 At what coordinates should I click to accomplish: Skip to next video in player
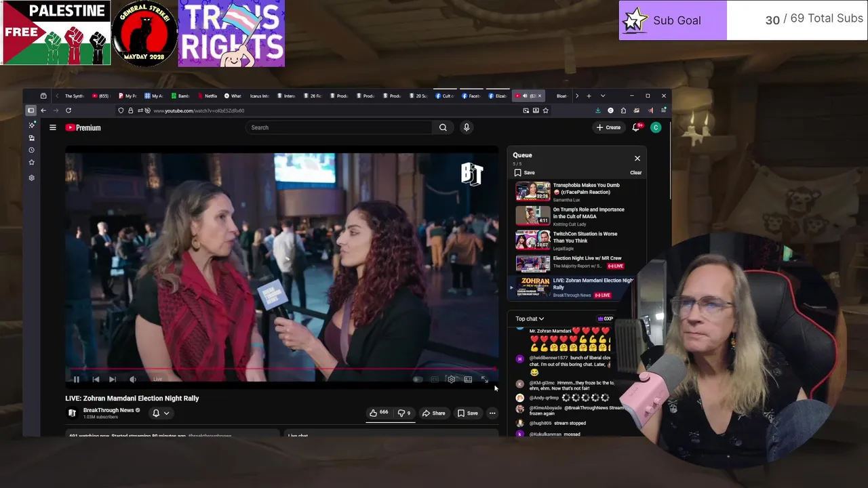113,380
